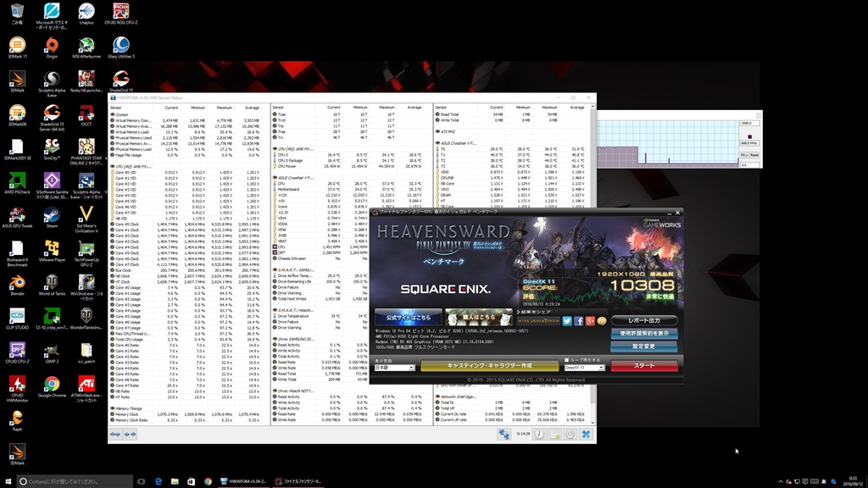Open HWiNFO sensor settings gear
Screen dimensions: 868x488
[x=570, y=435]
